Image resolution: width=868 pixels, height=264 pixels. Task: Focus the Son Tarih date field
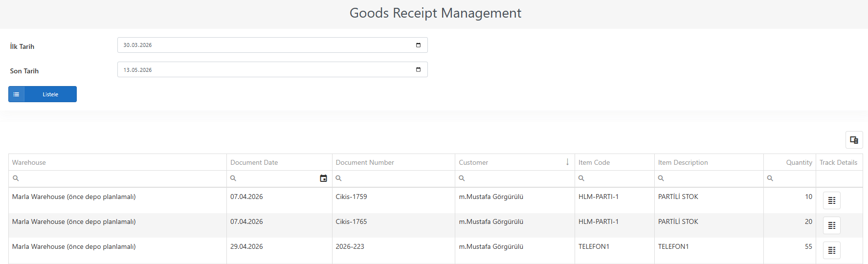tap(272, 69)
